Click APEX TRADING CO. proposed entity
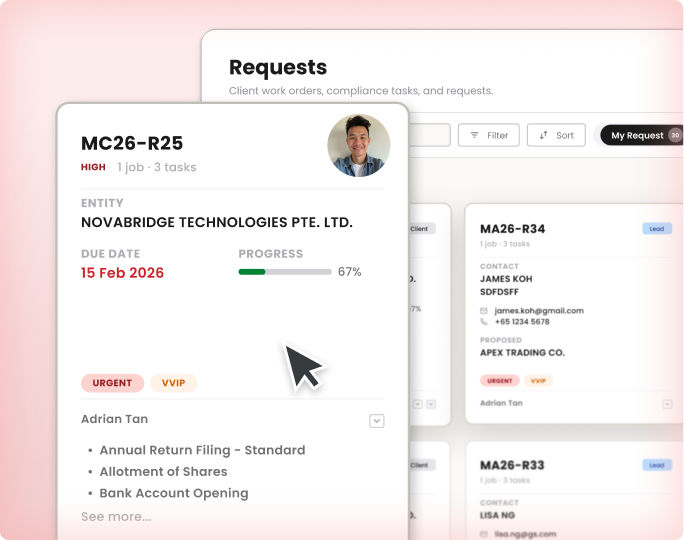Screen dimensions: 684x540 522,353
